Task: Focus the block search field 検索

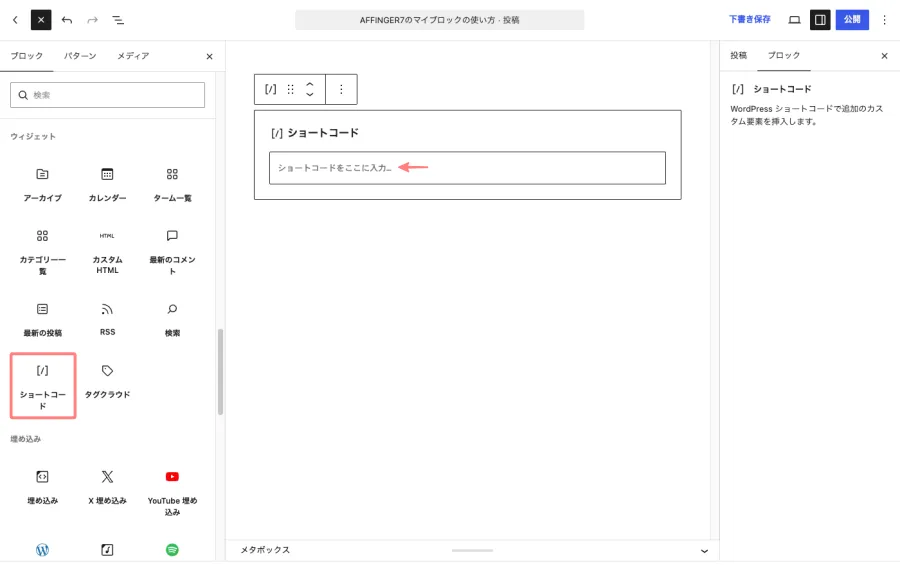Action: (x=107, y=95)
